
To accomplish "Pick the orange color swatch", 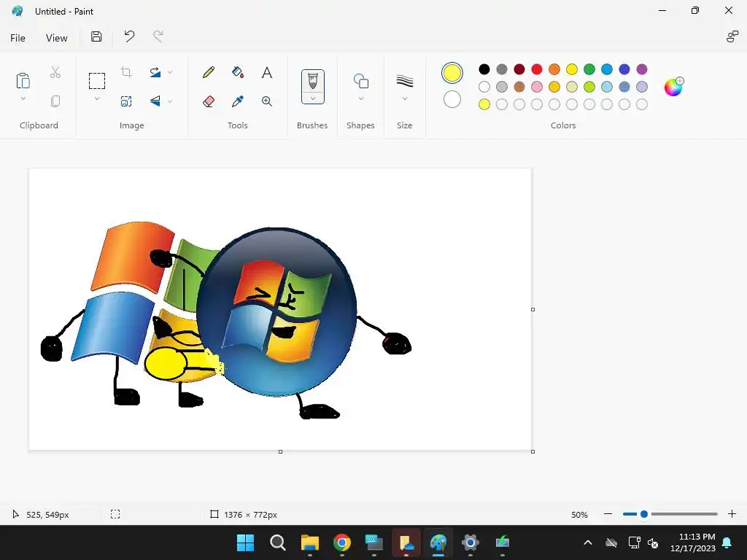I will click(x=554, y=69).
